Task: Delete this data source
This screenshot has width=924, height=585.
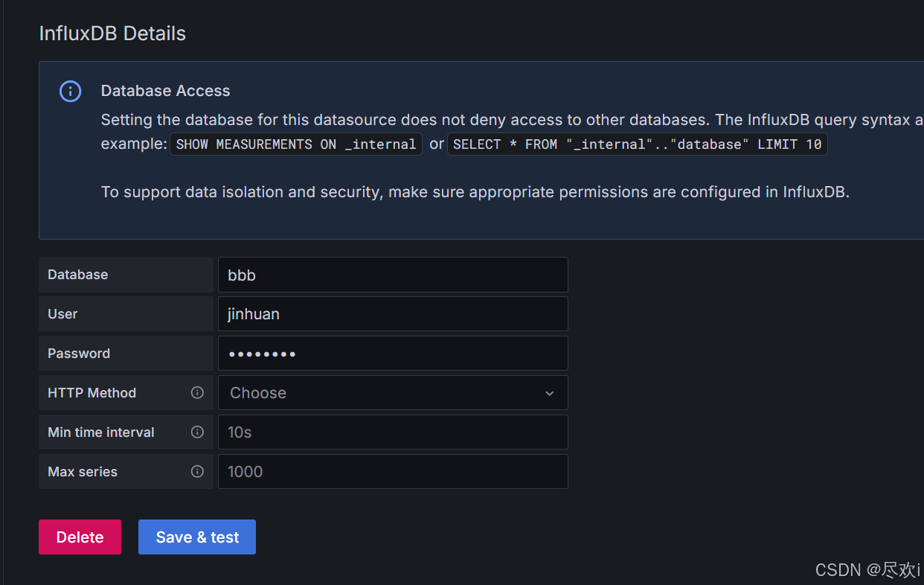Action: [x=80, y=537]
